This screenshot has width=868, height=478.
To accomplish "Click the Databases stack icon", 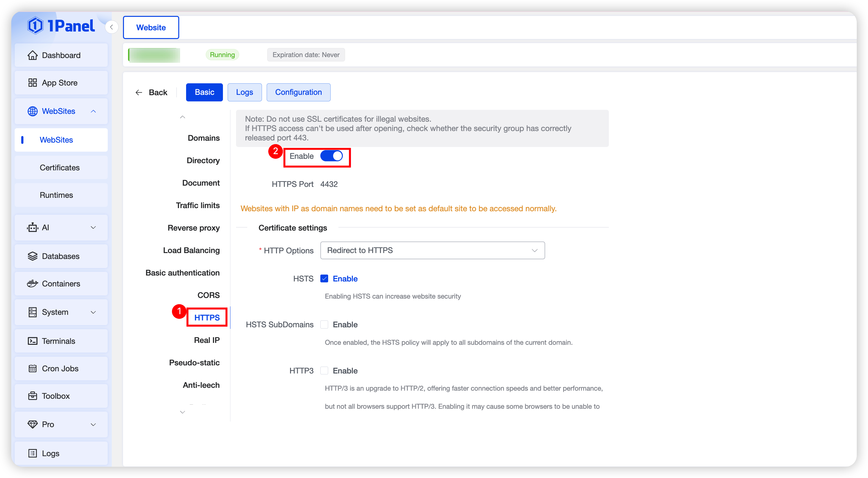I will [x=32, y=256].
